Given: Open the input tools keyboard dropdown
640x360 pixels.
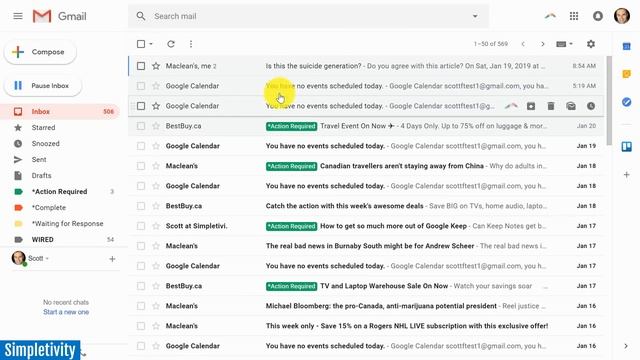Looking at the screenshot, I should 564,44.
